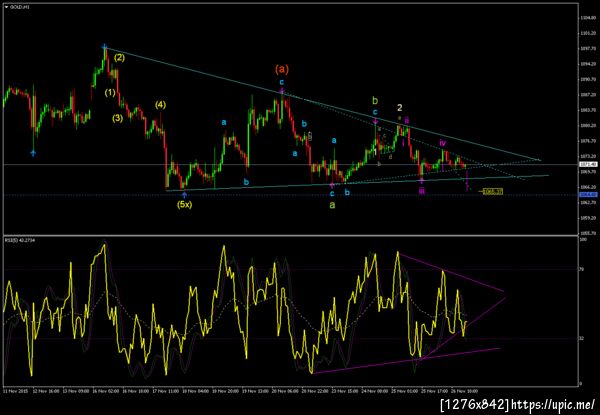Viewport: 600px width, 415px height.
Task: Select the green a label below cyan c
Action: pos(332,205)
